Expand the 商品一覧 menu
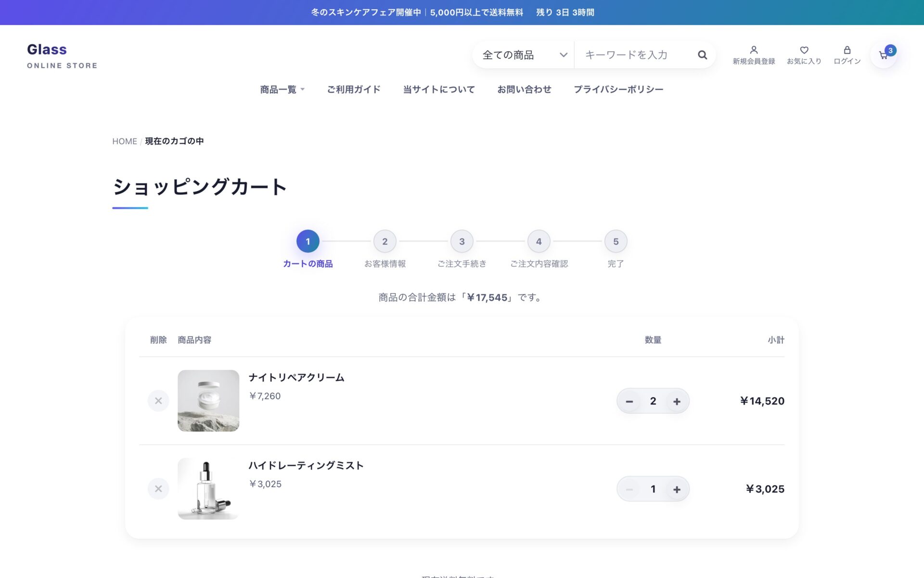The width and height of the screenshot is (924, 578). click(282, 89)
